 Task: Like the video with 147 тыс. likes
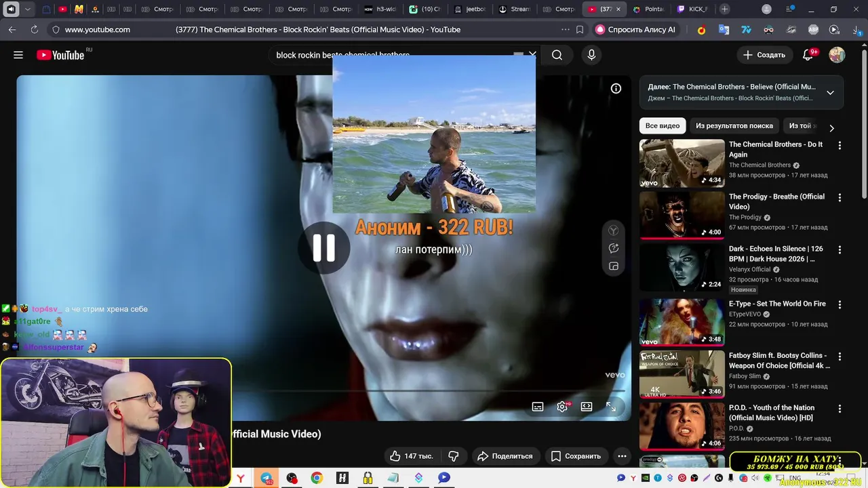tap(411, 456)
